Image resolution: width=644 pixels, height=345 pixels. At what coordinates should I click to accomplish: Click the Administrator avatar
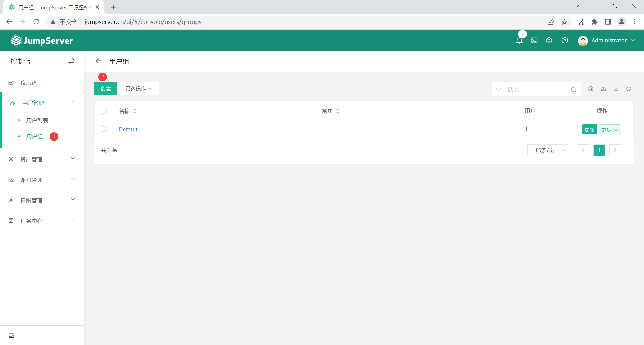(583, 41)
